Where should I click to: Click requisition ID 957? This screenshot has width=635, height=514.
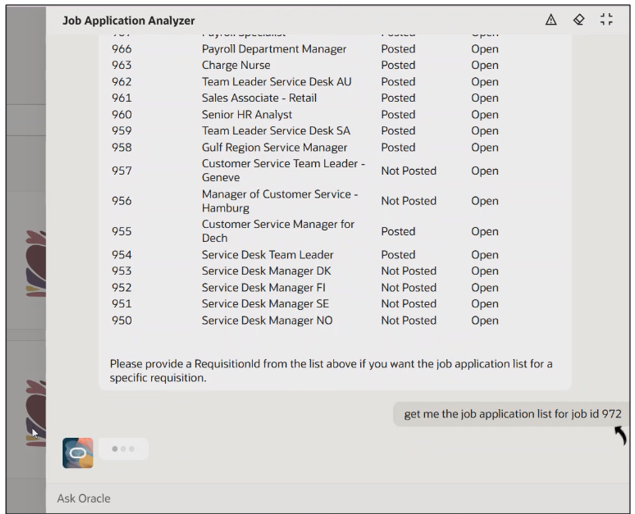[122, 171]
